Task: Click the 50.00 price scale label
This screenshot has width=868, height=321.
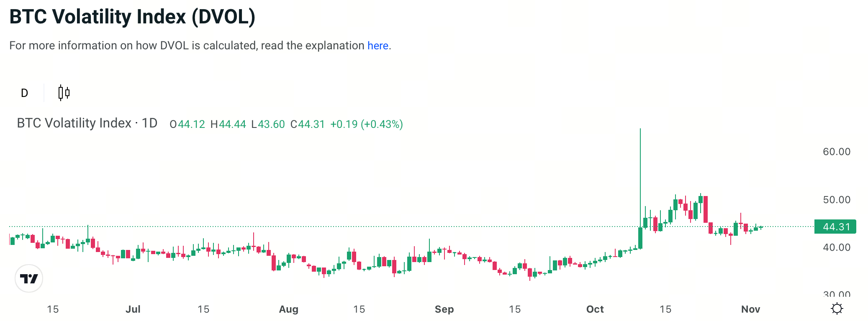Action: [x=836, y=200]
